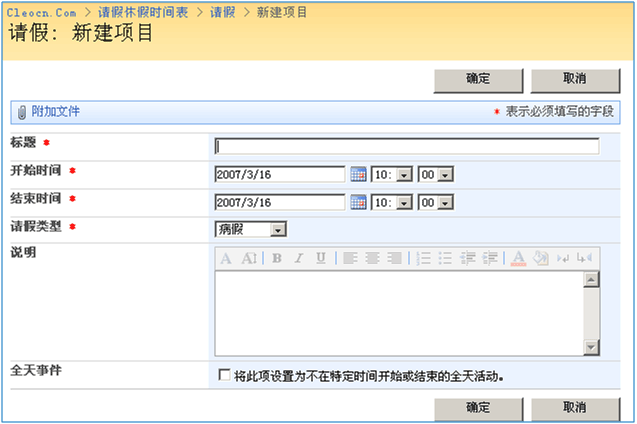Click the bottom 确定 button
The width and height of the screenshot is (637, 424).
tap(479, 408)
